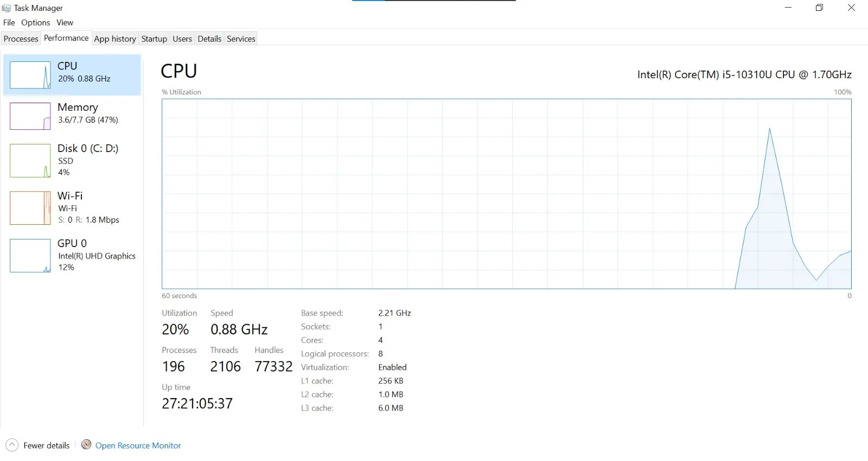The image size is (868, 461).
Task: Click the '6.0 MB' L3 cache value
Action: coord(391,408)
